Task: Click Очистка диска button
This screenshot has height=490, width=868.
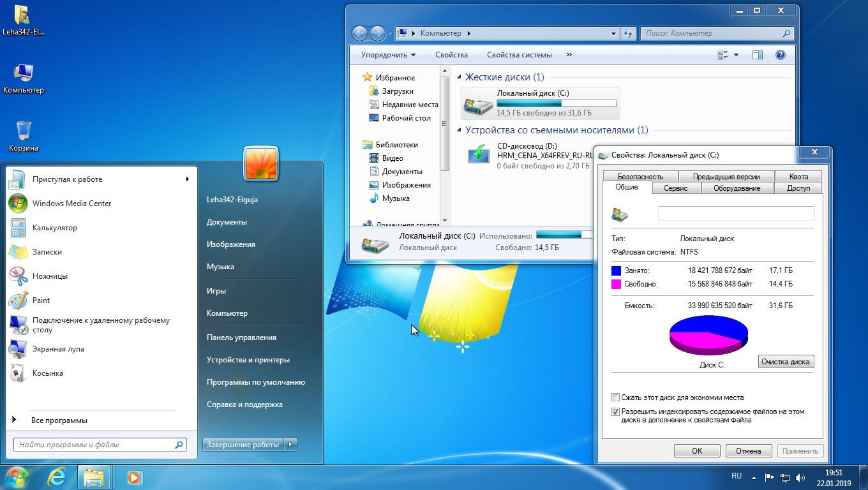Action: point(786,362)
